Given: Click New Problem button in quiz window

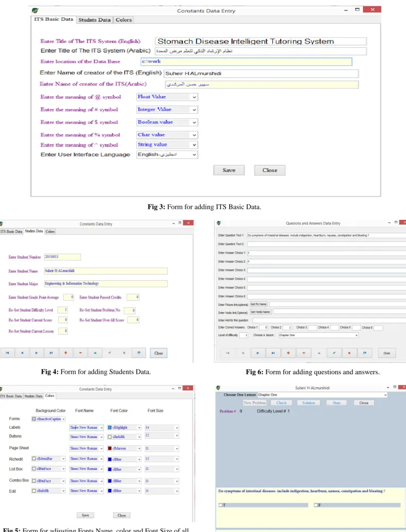Looking at the screenshot, I should [x=255, y=403].
